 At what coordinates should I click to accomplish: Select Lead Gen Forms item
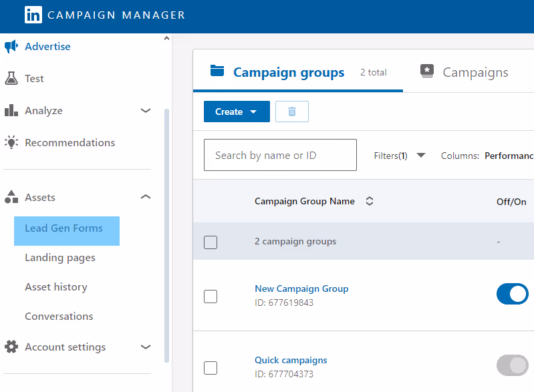pos(67,230)
